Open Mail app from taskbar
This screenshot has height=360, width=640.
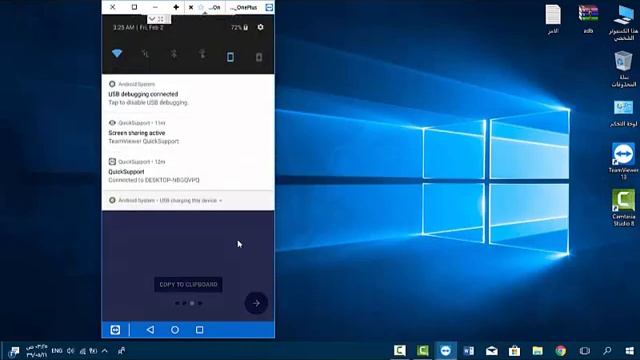click(x=491, y=351)
